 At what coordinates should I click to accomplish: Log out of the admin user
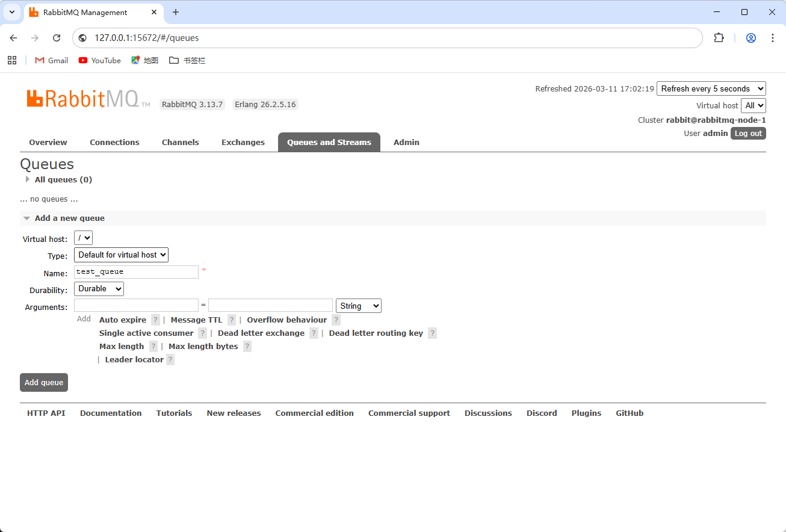(748, 134)
